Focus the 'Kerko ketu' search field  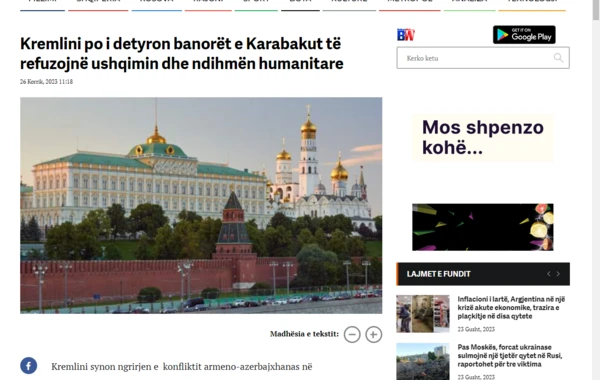coord(483,58)
